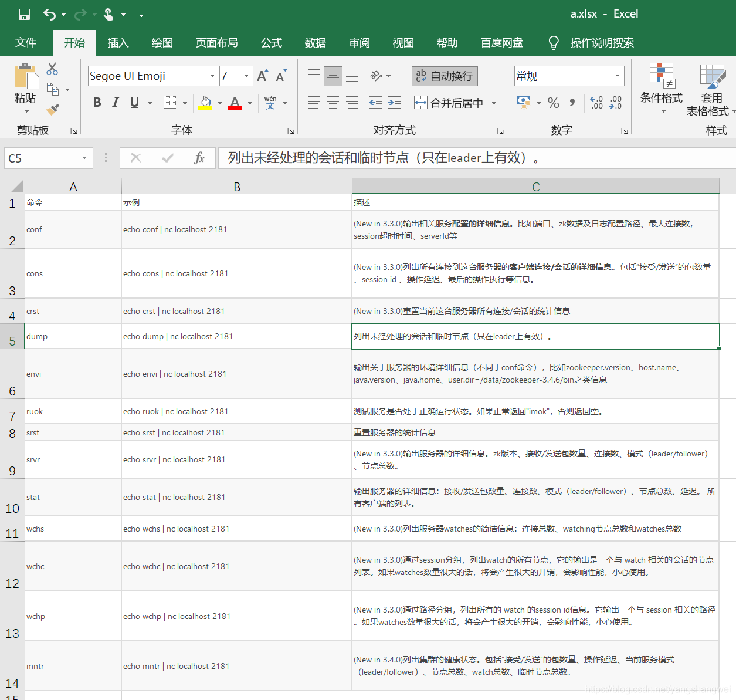Click the formula bar text field
The image size is (736, 700).
click(477, 158)
